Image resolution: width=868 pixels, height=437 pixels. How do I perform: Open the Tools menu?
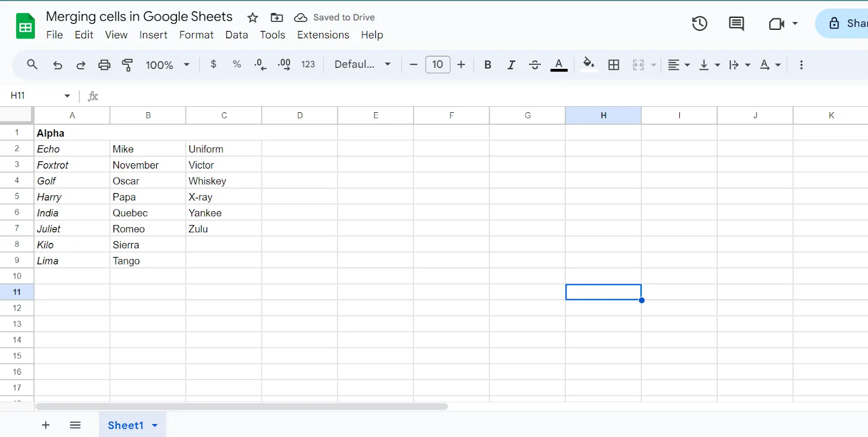click(x=272, y=35)
